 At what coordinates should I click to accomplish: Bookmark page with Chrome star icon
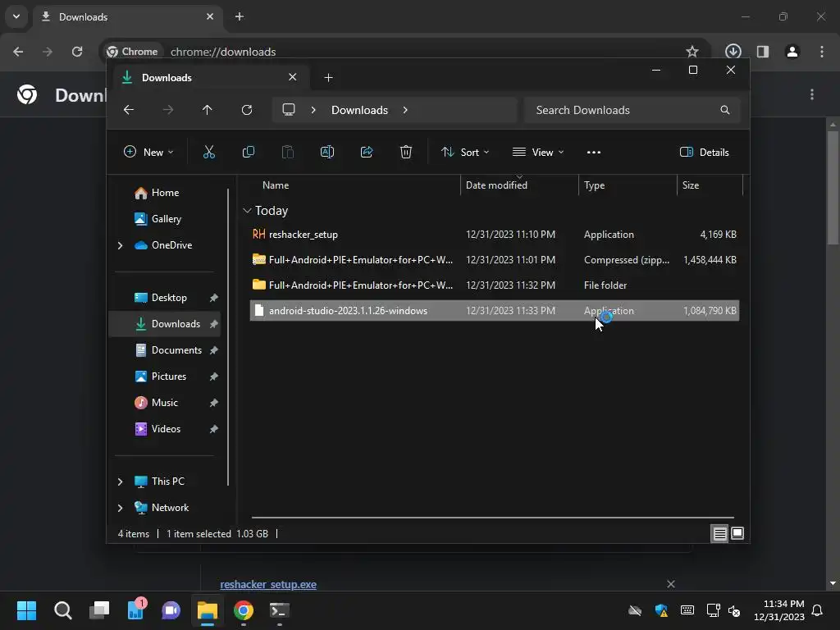coord(692,52)
